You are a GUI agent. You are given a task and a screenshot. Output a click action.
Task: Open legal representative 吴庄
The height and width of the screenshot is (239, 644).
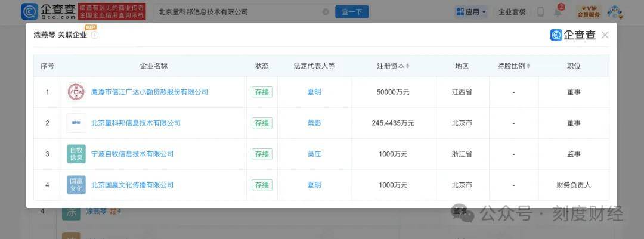(314, 154)
